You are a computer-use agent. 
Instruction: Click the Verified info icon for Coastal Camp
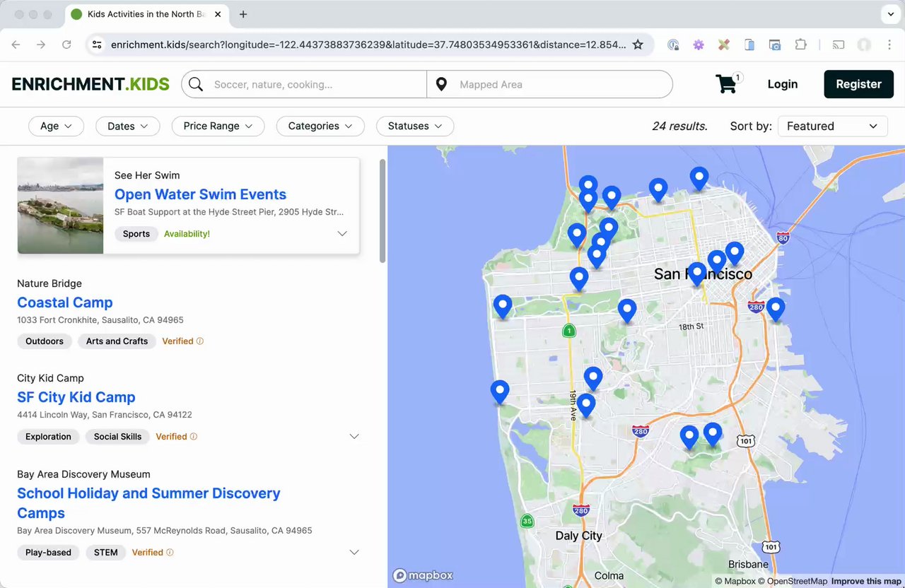click(200, 341)
